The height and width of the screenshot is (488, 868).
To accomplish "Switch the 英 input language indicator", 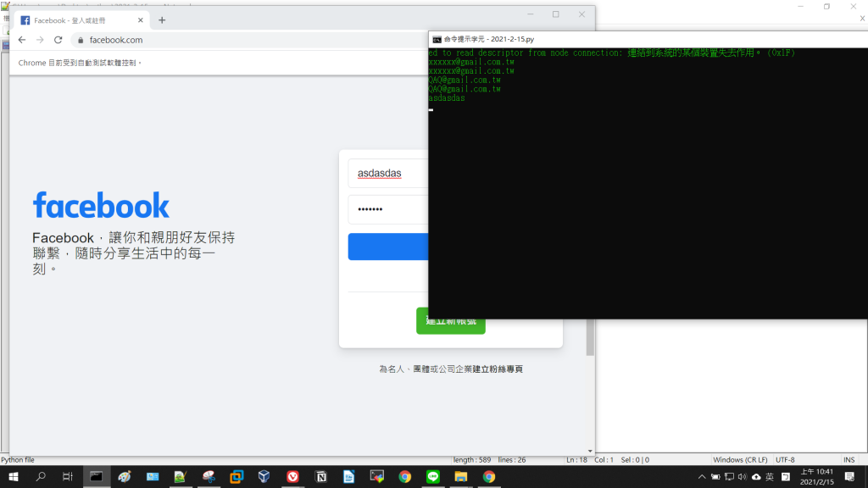I will coord(770,476).
